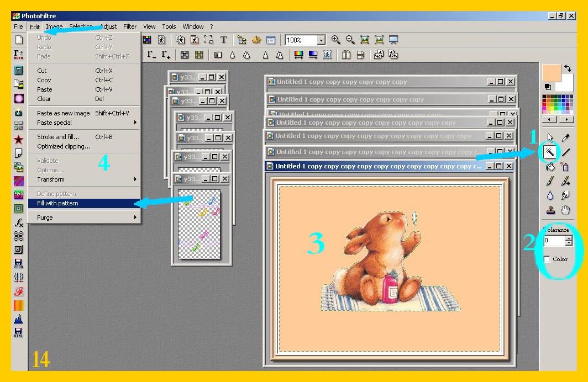Viewport: 588px width, 382px height.
Task: Click the Text tool icon
Action: [223, 40]
